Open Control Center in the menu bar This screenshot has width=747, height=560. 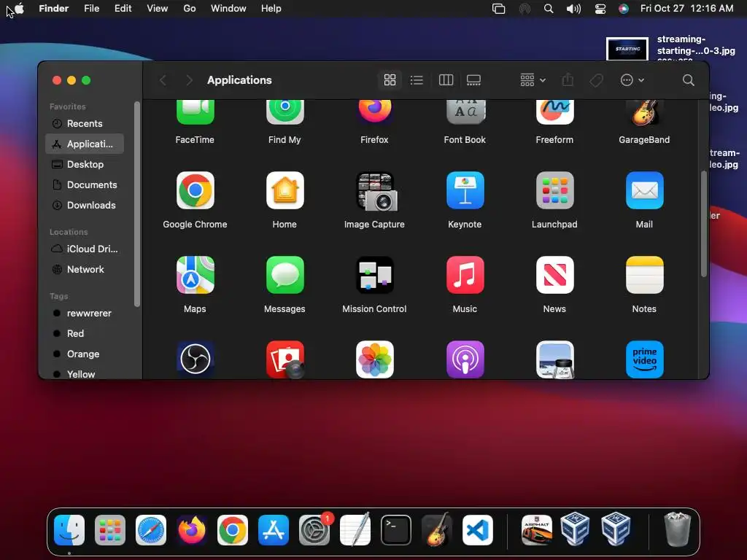(x=600, y=9)
